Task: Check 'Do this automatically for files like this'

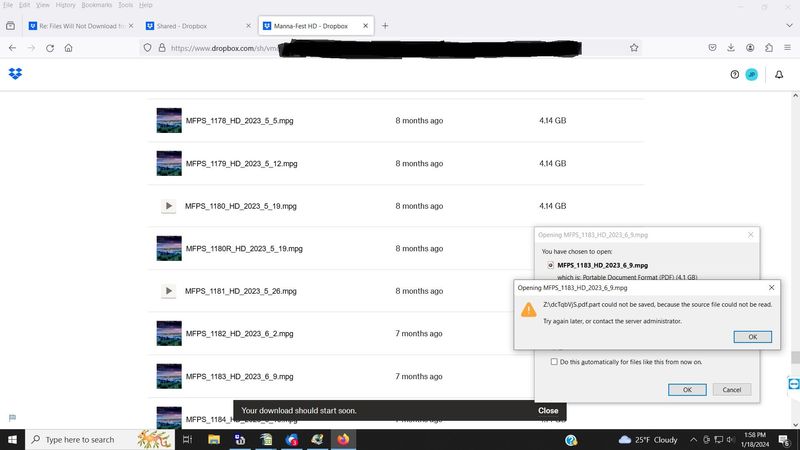Action: 553,361
